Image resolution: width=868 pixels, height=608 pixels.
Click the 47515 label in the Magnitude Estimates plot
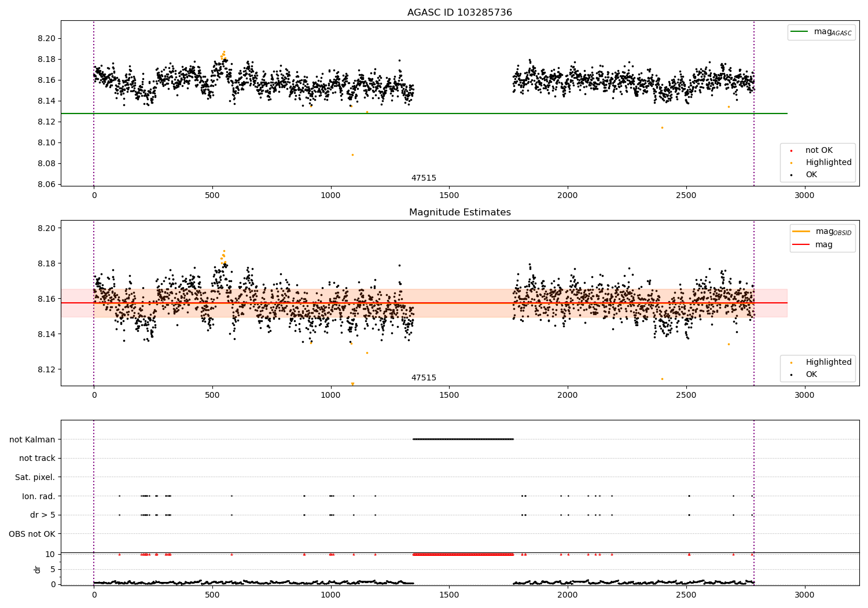(424, 378)
